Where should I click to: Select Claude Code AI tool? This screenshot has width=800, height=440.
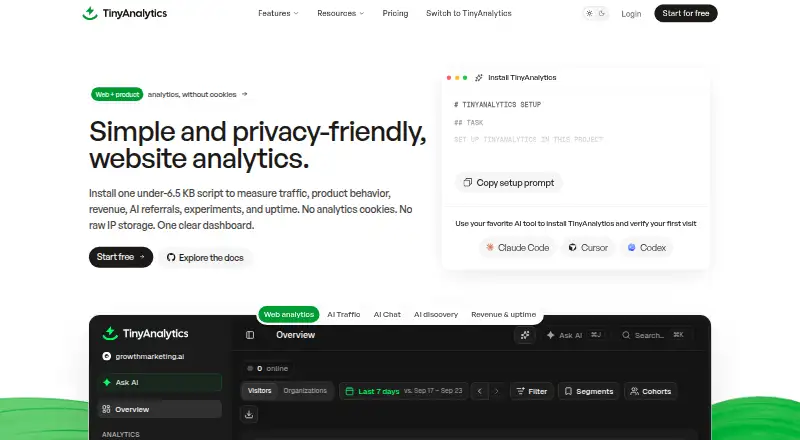[x=517, y=248]
